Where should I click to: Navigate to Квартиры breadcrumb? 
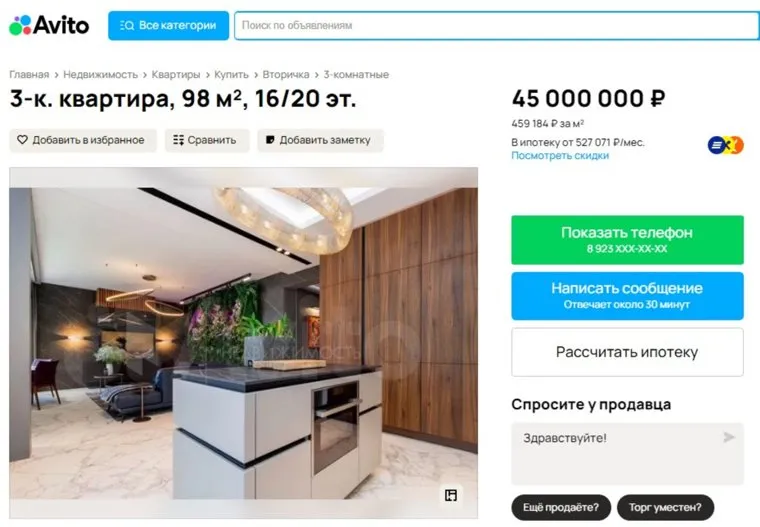pos(176,75)
